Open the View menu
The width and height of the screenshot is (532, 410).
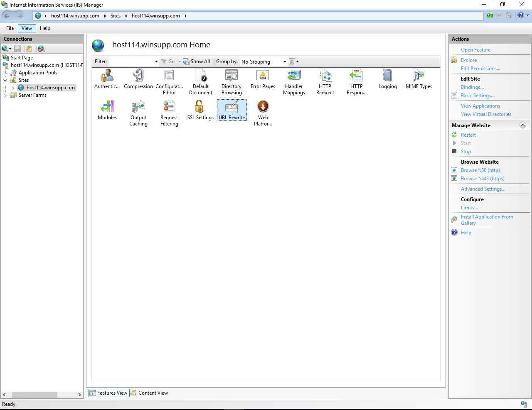27,28
